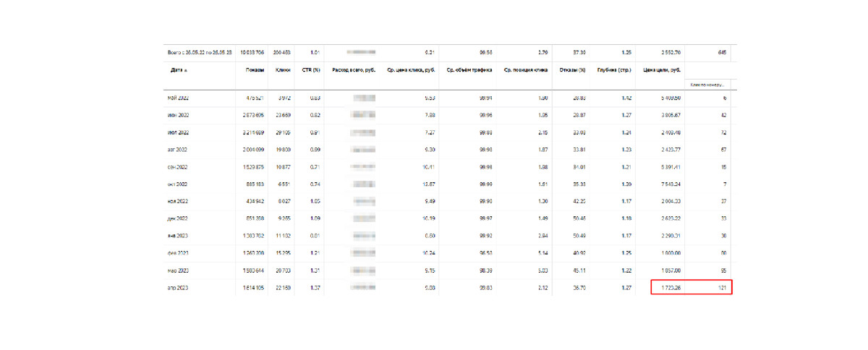The width and height of the screenshot is (868, 350).
Task: Click the апр 2023 row label
Action: click(x=179, y=287)
